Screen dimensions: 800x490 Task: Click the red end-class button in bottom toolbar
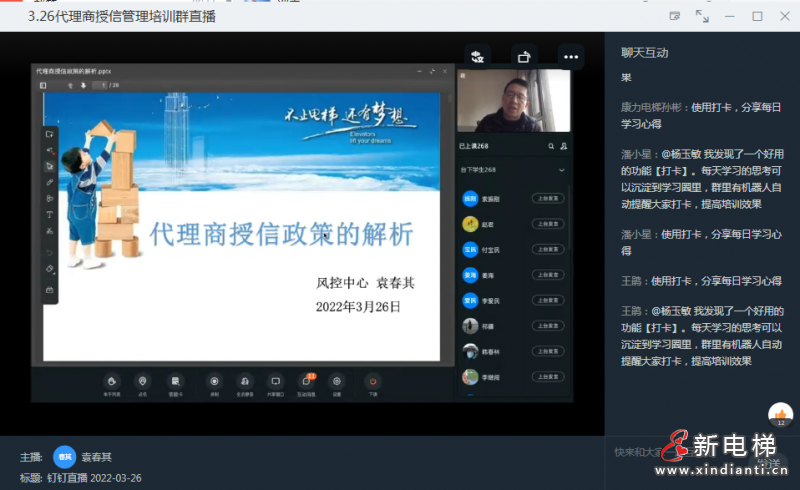click(x=372, y=381)
